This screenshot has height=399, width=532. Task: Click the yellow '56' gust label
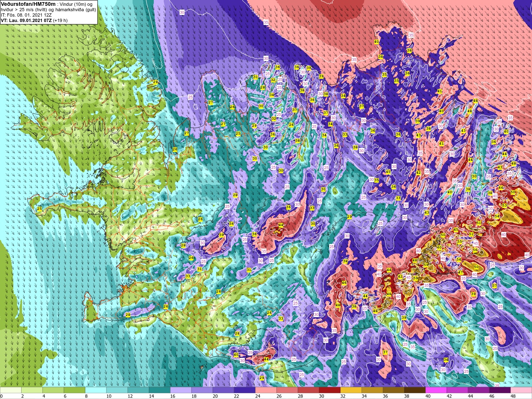[475, 250]
